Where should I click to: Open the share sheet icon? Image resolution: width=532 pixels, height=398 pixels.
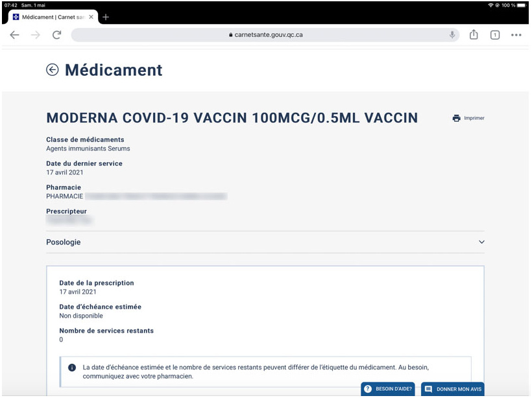coord(474,35)
